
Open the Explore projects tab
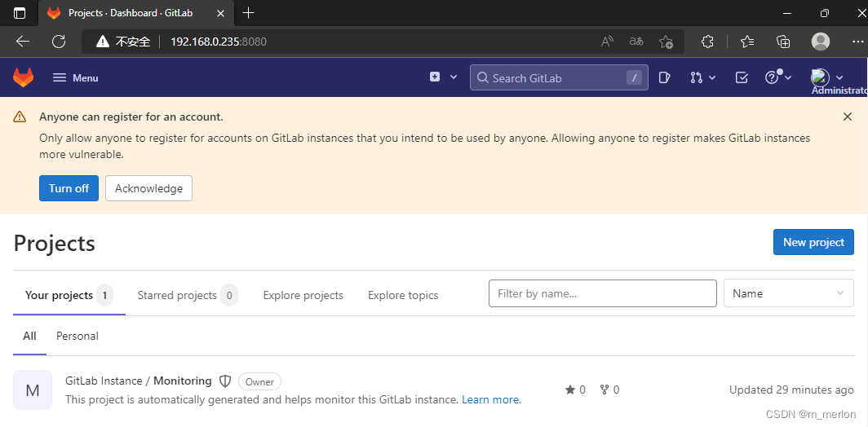coord(303,295)
